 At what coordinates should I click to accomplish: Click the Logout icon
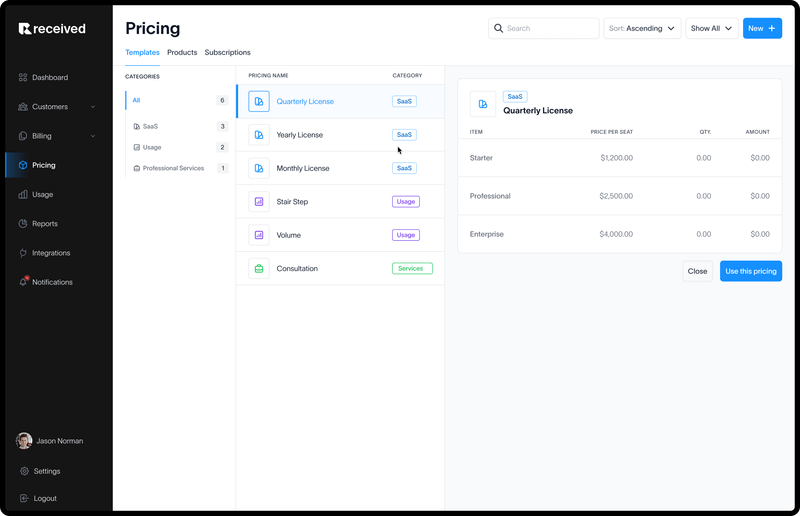pyautogui.click(x=24, y=498)
